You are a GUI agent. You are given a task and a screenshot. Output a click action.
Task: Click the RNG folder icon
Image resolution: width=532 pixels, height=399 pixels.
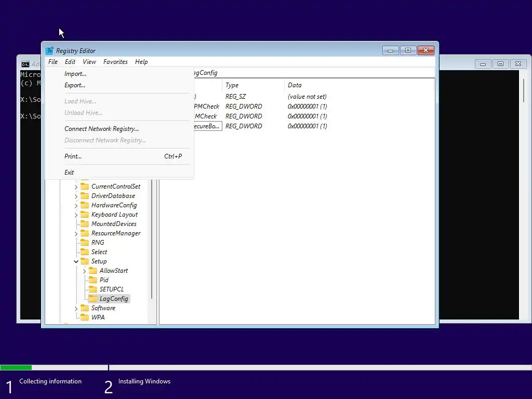pyautogui.click(x=85, y=242)
